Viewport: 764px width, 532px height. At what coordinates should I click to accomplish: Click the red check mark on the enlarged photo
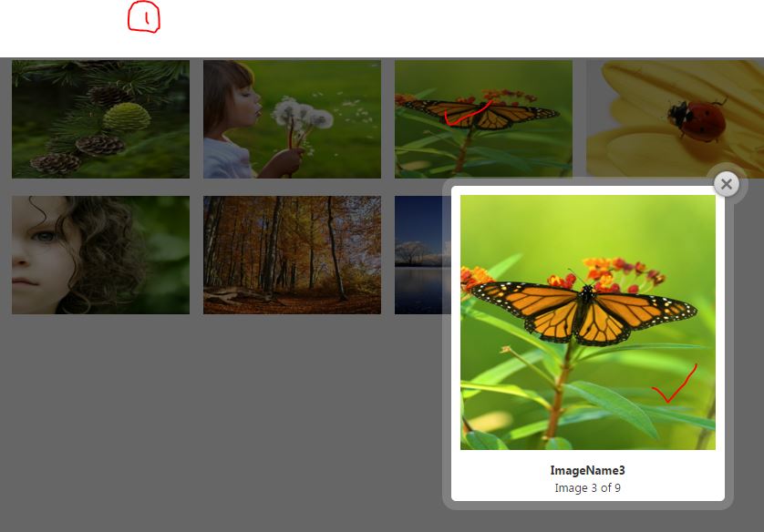point(676,384)
